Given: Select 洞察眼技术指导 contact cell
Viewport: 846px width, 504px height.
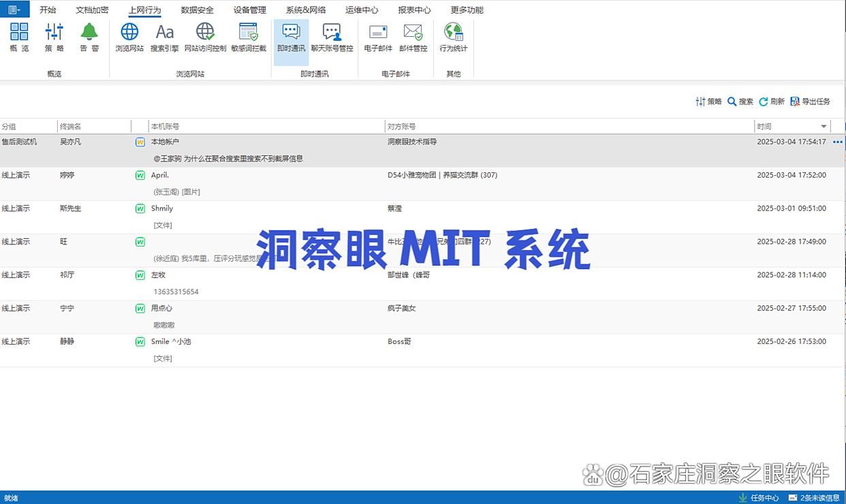Looking at the screenshot, I should click(412, 142).
